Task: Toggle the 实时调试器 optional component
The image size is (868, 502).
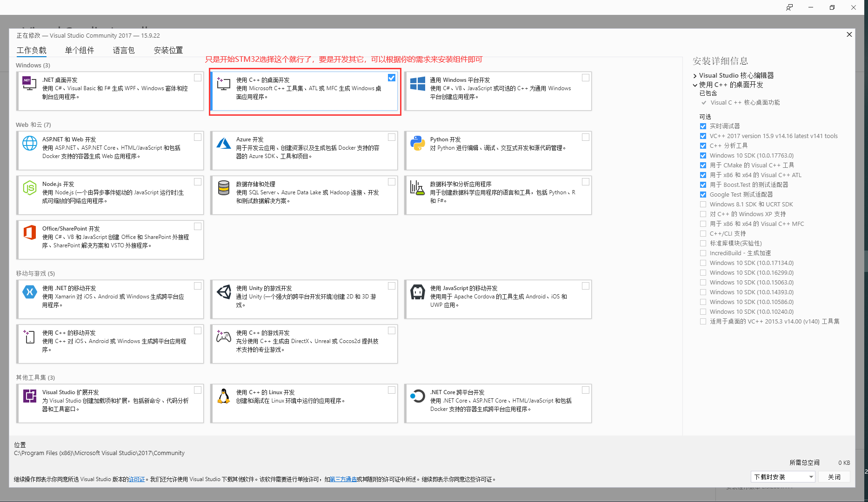Action: click(x=703, y=126)
